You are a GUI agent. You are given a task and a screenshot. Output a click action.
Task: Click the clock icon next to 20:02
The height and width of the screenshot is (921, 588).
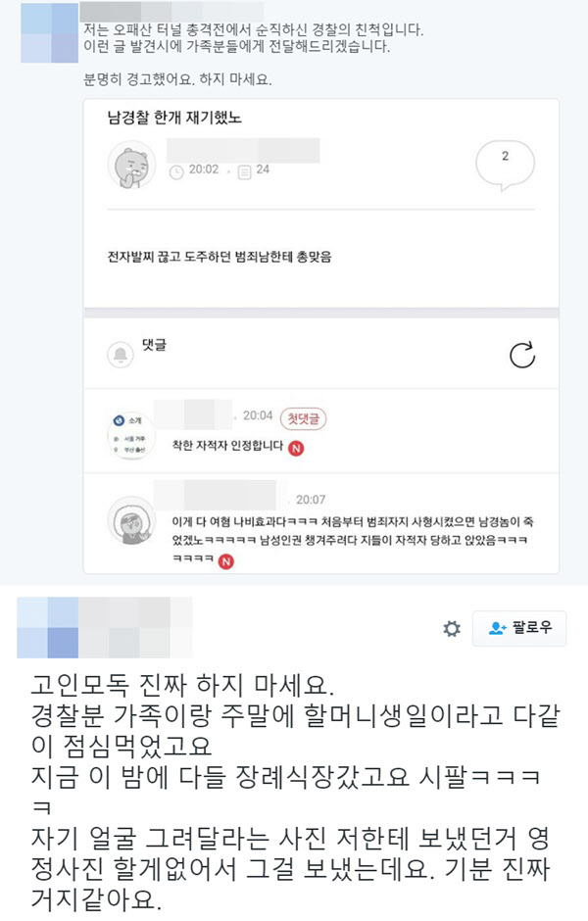[176, 172]
